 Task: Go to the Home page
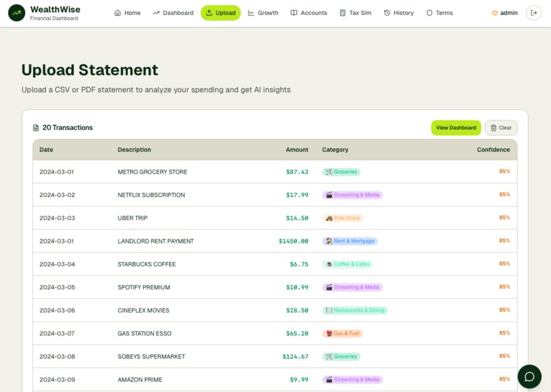click(x=127, y=13)
